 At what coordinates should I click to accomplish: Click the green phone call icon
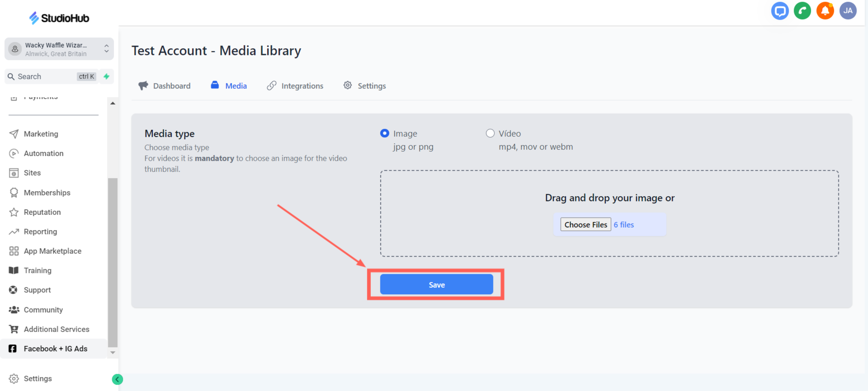[x=802, y=11]
